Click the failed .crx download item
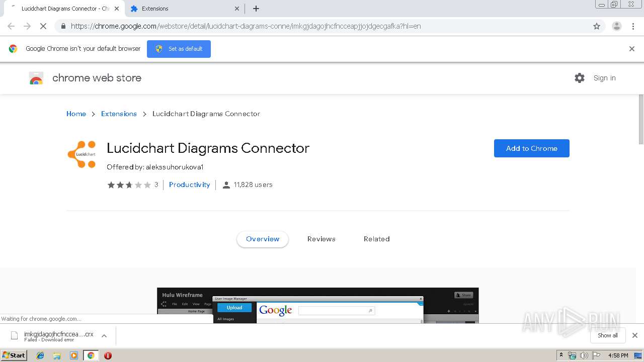 coord(52,336)
